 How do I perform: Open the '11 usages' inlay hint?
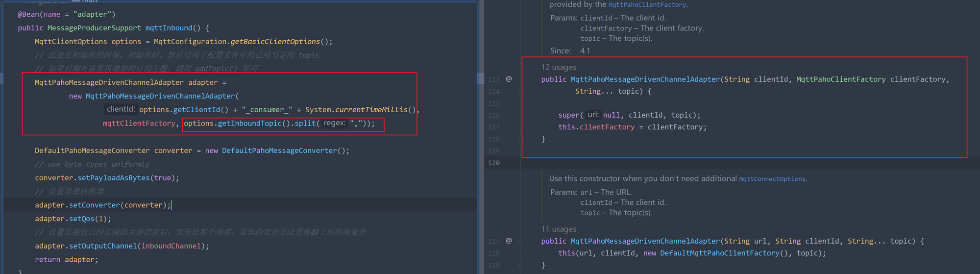(559, 229)
